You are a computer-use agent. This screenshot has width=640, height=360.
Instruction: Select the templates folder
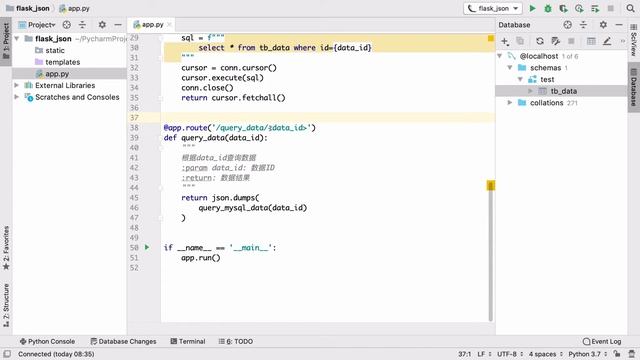tap(58, 62)
